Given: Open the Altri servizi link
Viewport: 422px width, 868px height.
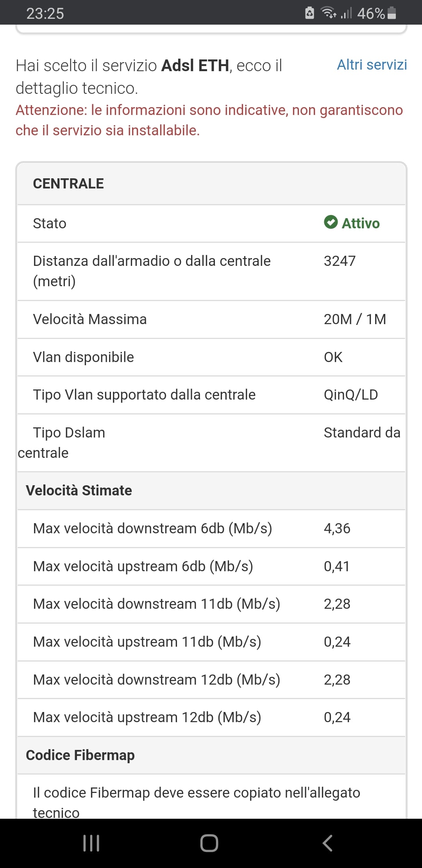Looking at the screenshot, I should 372,65.
